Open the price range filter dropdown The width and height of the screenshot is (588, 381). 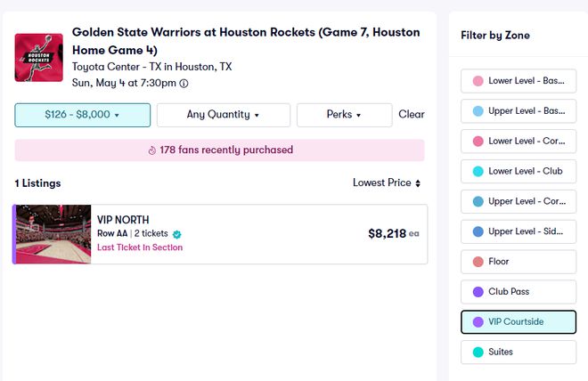coord(82,115)
